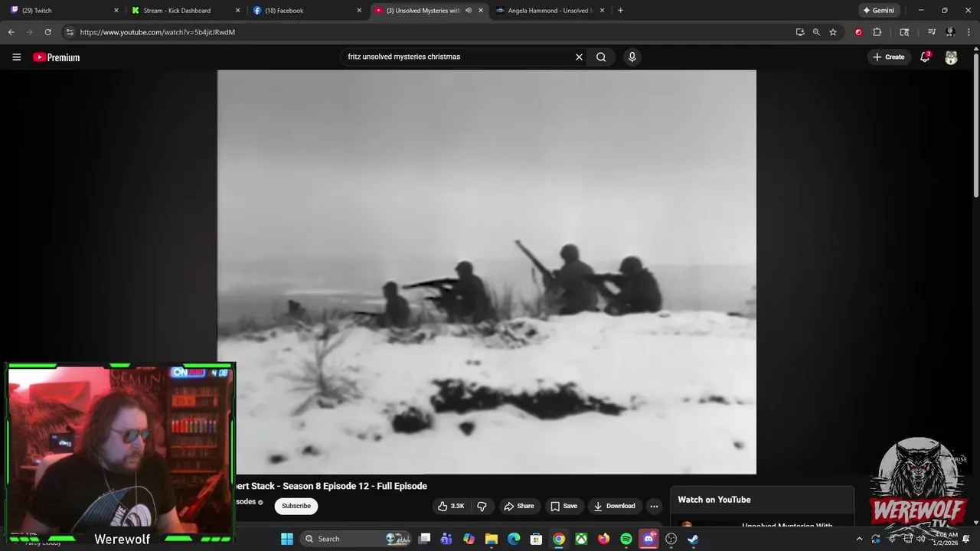
Task: Open Microsoft Teams from taskbar
Action: (447, 539)
